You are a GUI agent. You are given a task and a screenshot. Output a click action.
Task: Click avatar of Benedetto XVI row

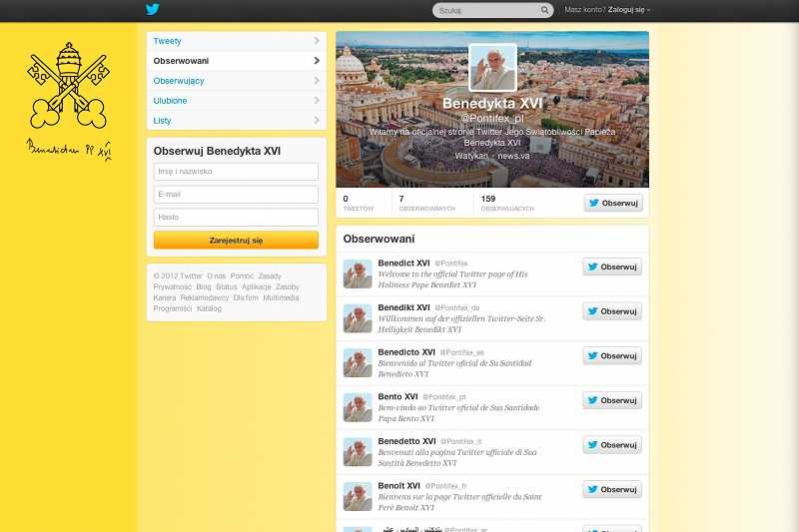[358, 452]
